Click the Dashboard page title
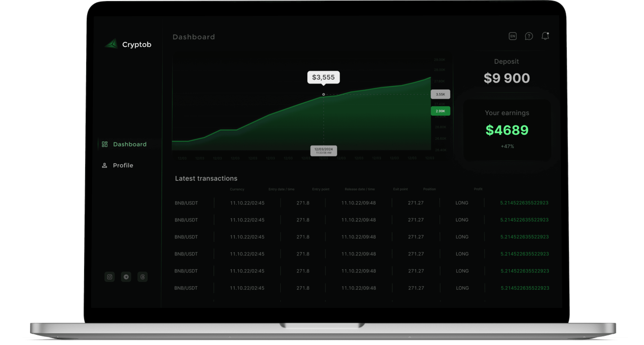 [194, 37]
